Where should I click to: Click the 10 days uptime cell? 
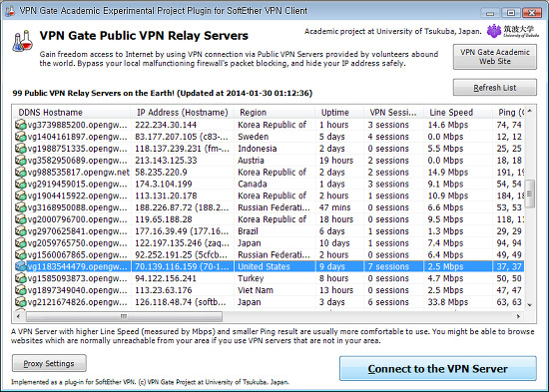click(x=334, y=243)
